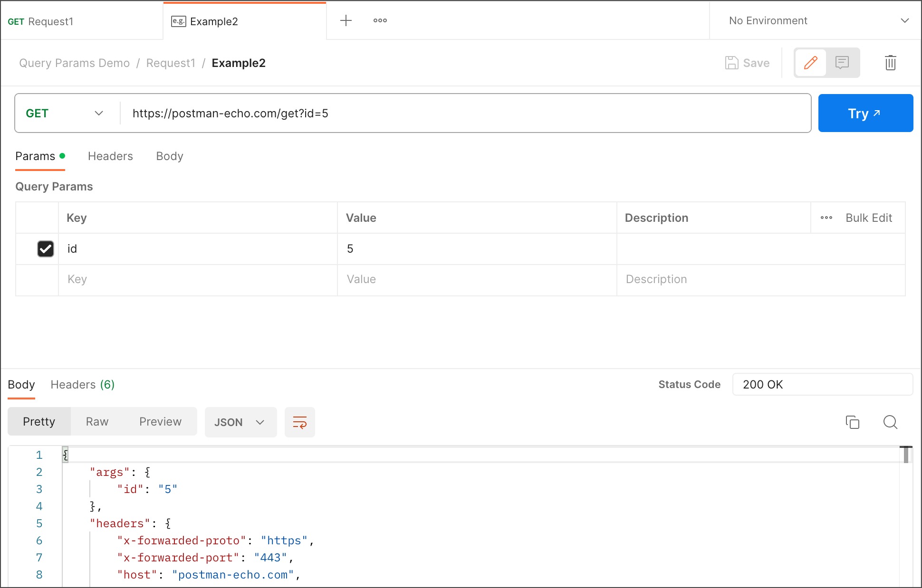
Task: Open query params more options menu
Action: [x=826, y=218]
